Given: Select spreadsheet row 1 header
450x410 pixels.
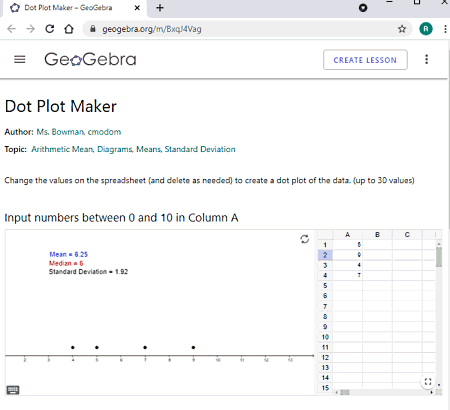Looking at the screenshot, I should coord(325,245).
